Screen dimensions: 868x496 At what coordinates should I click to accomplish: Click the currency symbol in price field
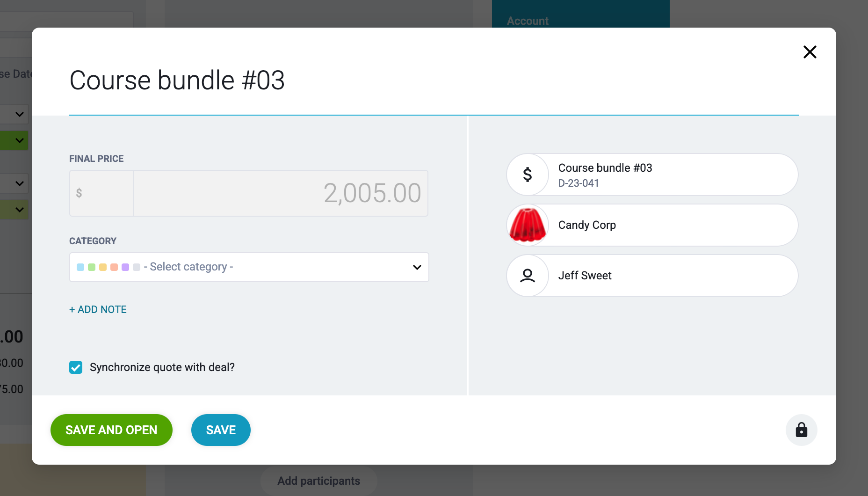pos(79,193)
